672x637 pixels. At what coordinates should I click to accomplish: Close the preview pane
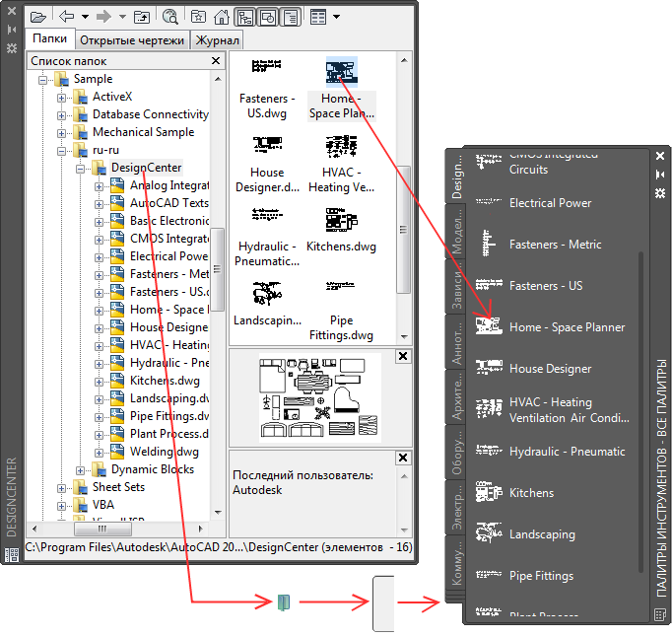click(403, 356)
